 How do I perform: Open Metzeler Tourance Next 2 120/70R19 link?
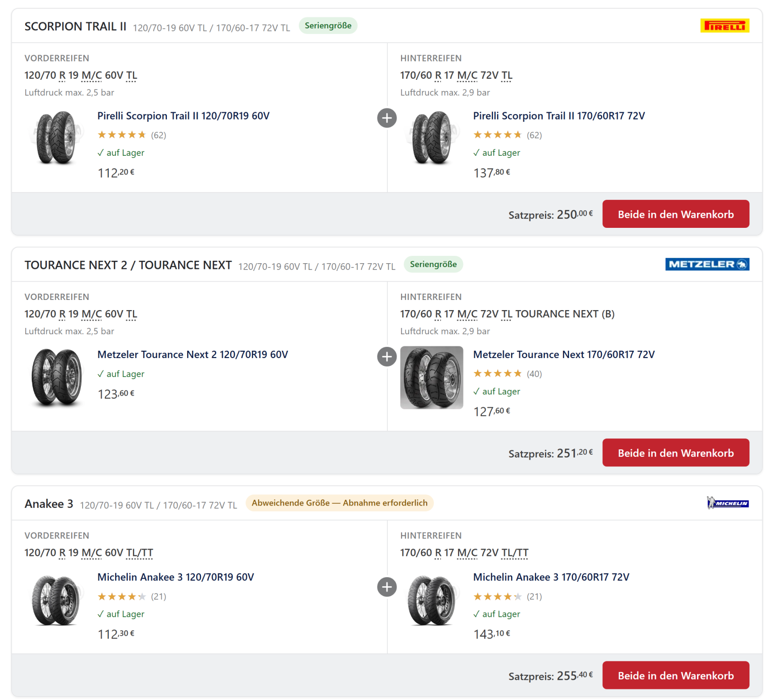point(193,355)
